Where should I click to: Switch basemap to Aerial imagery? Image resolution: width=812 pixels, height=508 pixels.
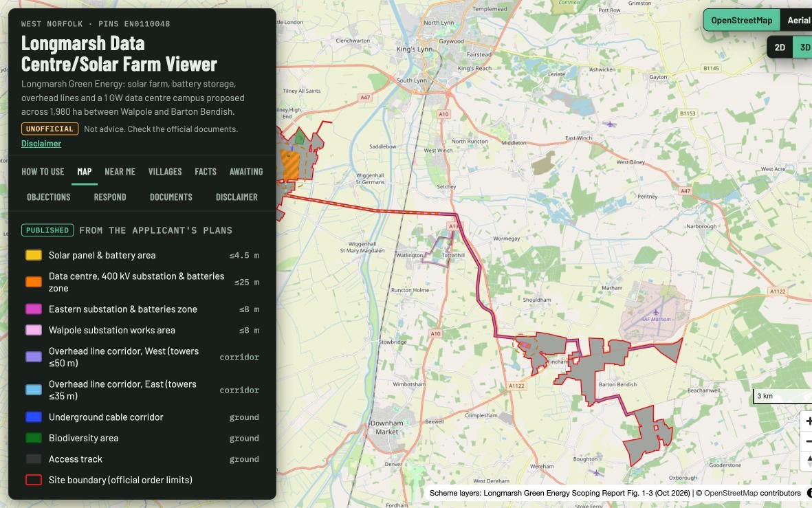pyautogui.click(x=798, y=20)
